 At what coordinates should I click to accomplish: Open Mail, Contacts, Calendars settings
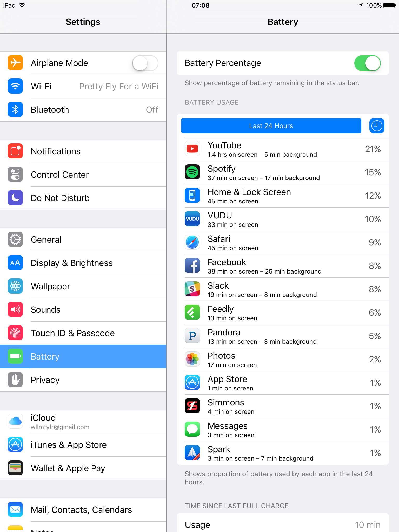pos(83,510)
